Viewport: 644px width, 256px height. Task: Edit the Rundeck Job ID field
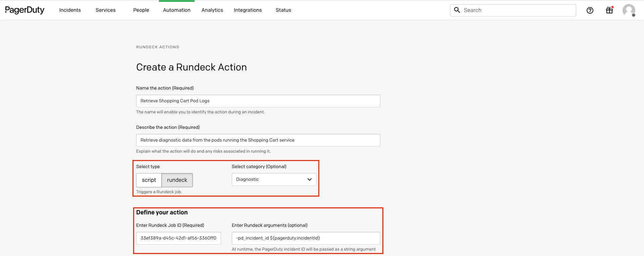click(178, 238)
